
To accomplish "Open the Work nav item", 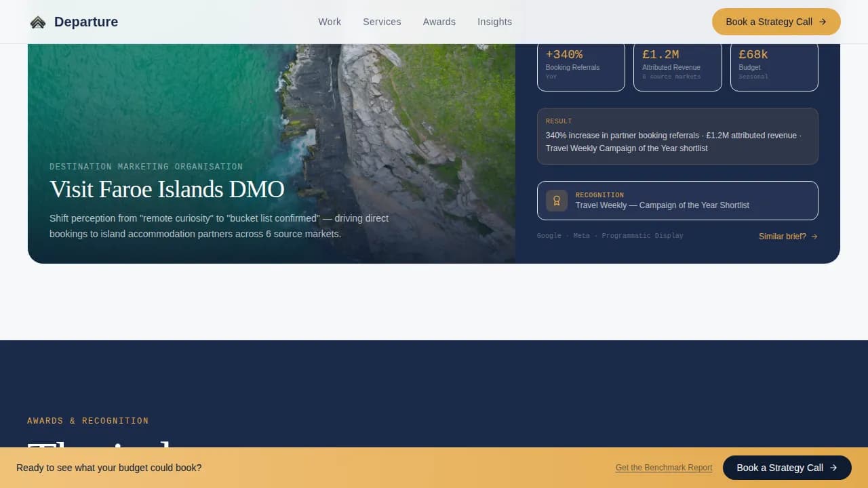I will coord(330,22).
